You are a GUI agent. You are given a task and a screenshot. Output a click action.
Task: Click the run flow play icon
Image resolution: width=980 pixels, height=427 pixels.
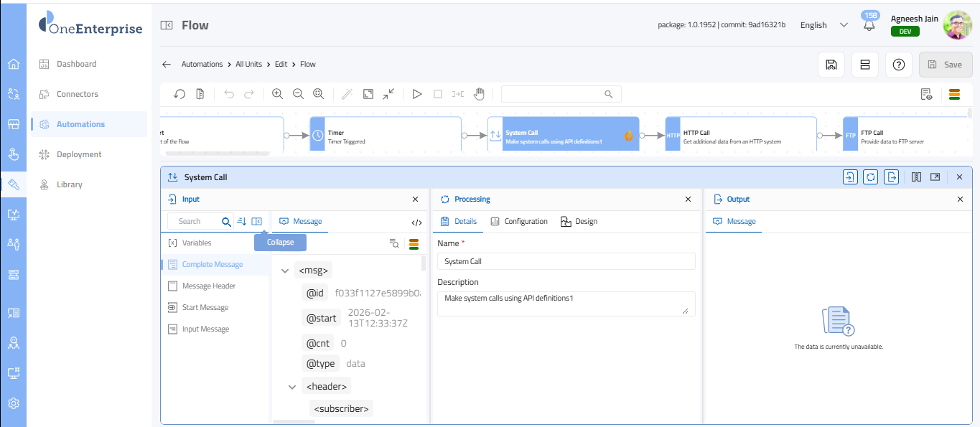click(417, 94)
